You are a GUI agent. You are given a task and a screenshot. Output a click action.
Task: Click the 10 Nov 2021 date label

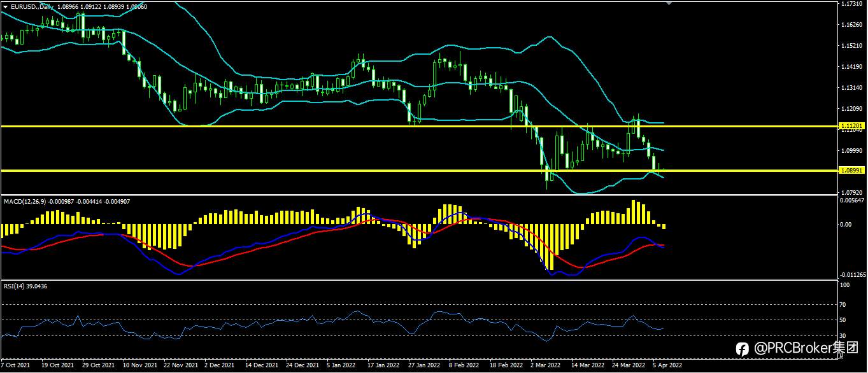[140, 366]
